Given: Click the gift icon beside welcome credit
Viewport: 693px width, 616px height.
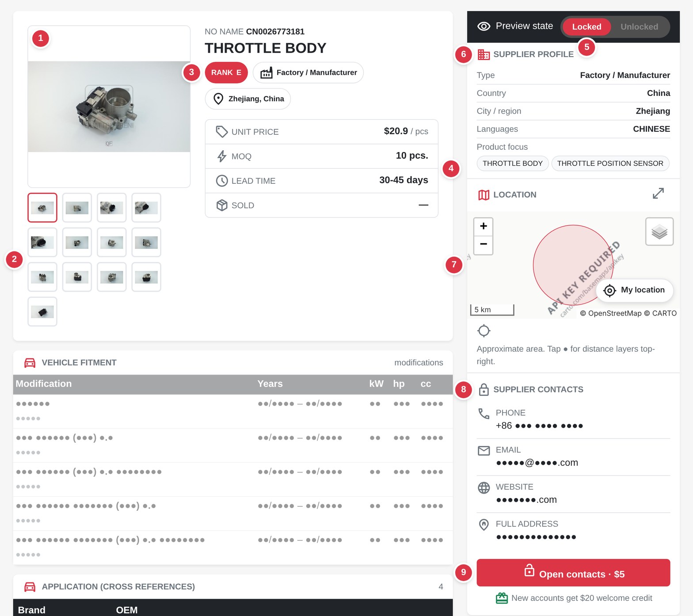Looking at the screenshot, I should click(x=502, y=598).
